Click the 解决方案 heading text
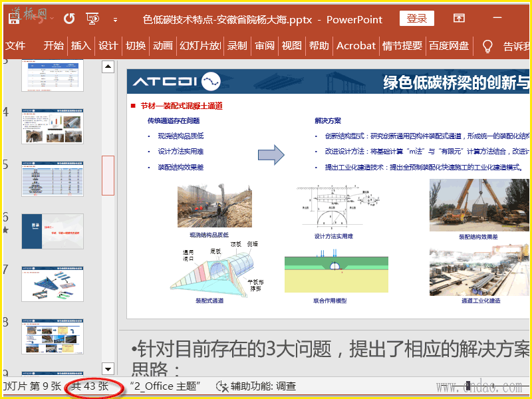532x399 pixels. [x=328, y=121]
